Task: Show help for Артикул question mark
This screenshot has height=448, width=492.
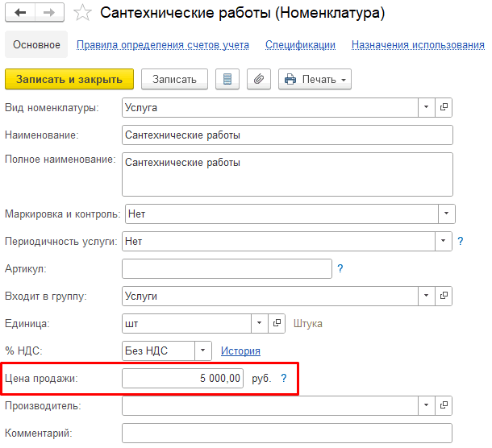Action: tap(340, 268)
